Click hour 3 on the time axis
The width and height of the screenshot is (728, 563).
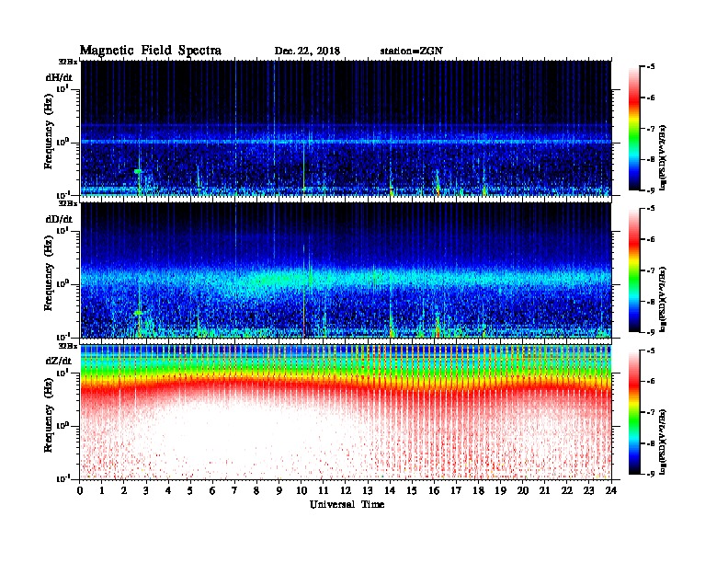(146, 491)
